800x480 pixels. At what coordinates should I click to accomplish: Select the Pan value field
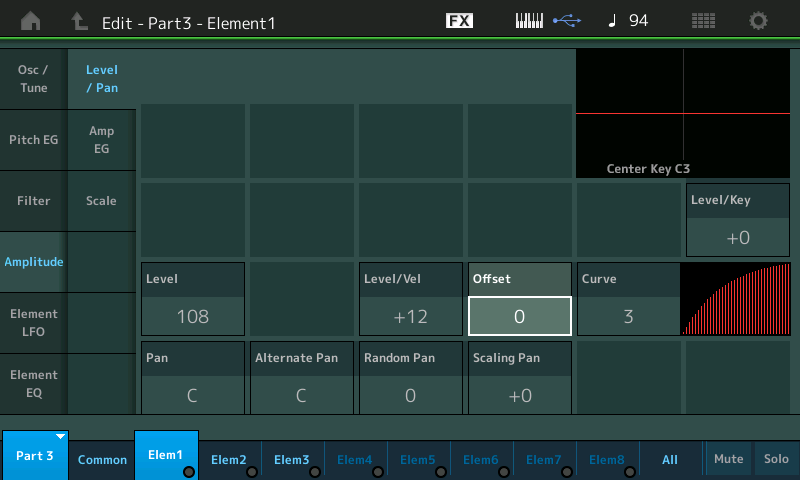coord(193,395)
